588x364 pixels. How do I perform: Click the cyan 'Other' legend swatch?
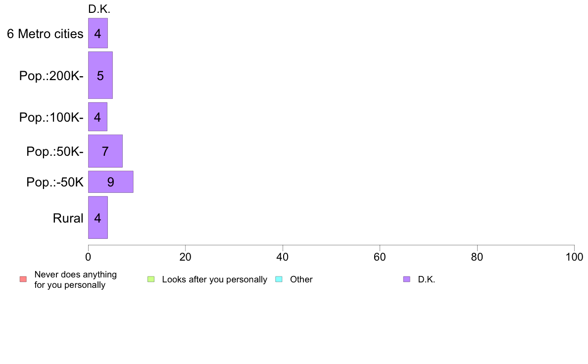coord(279,279)
